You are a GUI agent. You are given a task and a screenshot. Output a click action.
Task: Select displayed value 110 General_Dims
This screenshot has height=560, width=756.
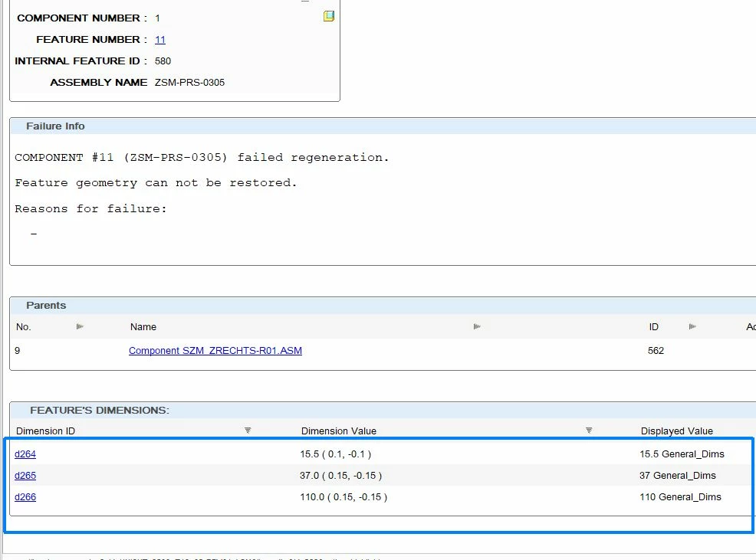(x=680, y=497)
